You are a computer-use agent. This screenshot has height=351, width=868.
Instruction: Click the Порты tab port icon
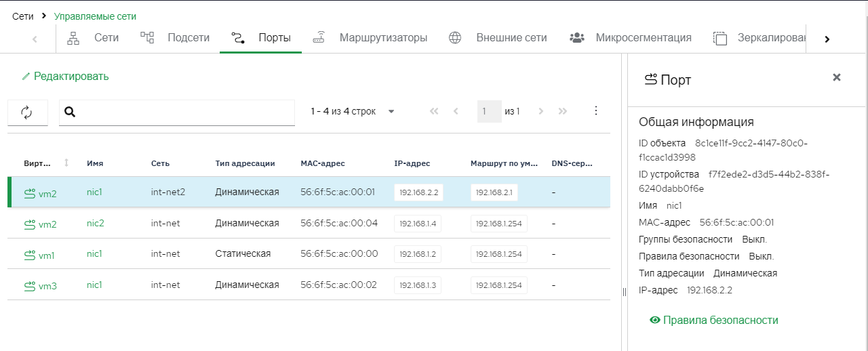pos(237,38)
